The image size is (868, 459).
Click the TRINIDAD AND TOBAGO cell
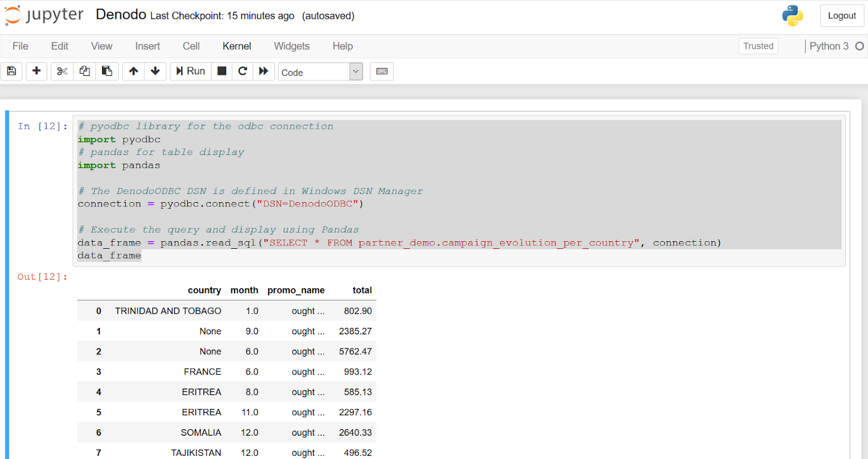(168, 311)
